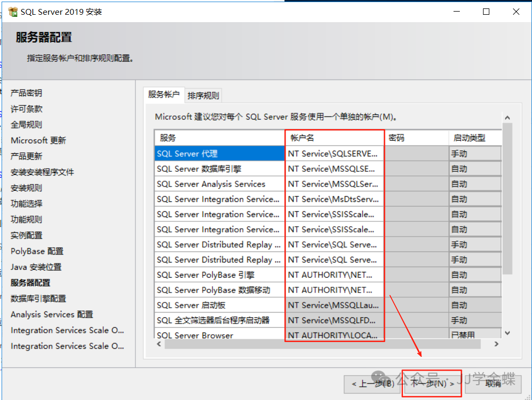The width and height of the screenshot is (532, 400).
Task: Click the 服务 column header
Action: (220, 138)
